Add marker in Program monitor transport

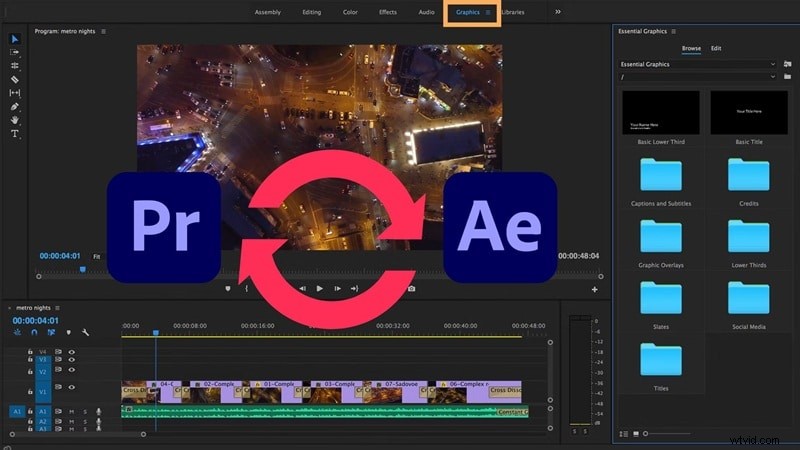[228, 289]
